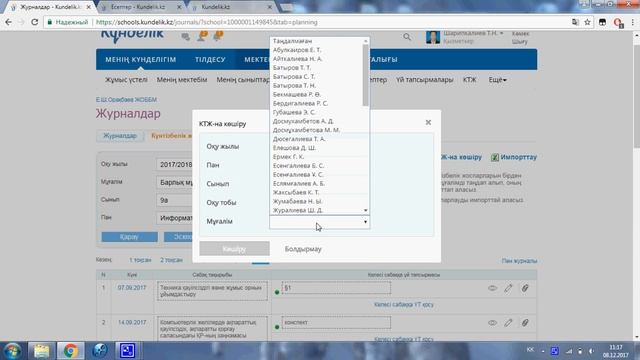This screenshot has height=360, width=640.
Task: Click the volume icon in system tray
Action: tap(591, 351)
